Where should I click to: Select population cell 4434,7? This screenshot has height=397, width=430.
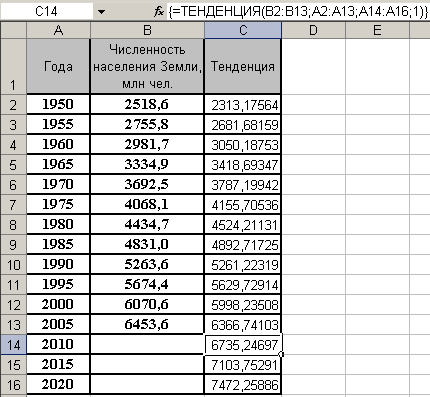[147, 225]
